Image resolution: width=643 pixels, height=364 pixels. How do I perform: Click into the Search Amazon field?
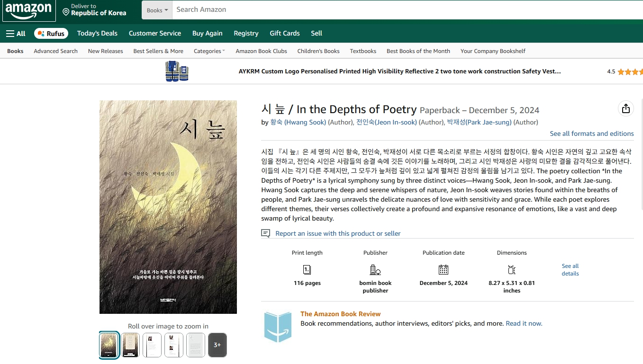click(x=407, y=10)
